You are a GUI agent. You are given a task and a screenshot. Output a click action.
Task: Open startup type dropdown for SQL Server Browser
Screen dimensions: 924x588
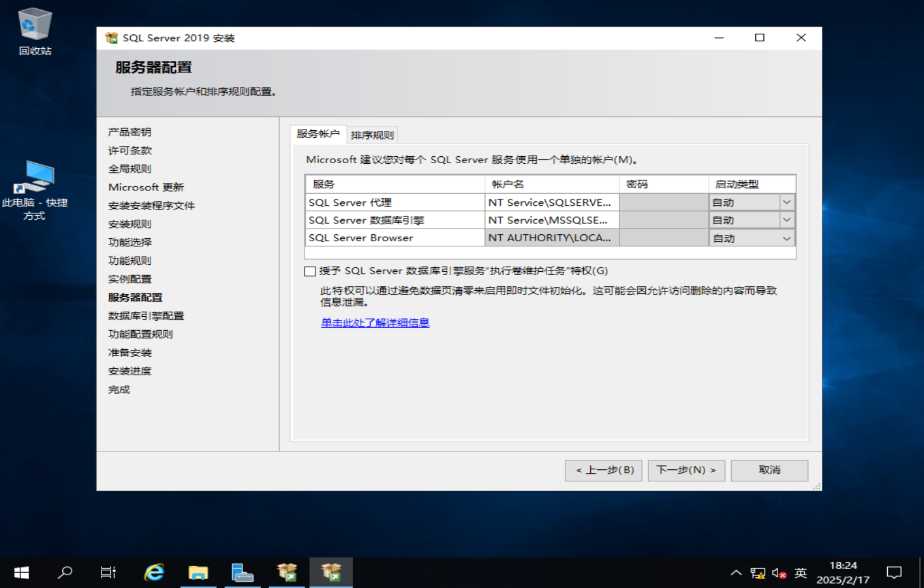[787, 237]
